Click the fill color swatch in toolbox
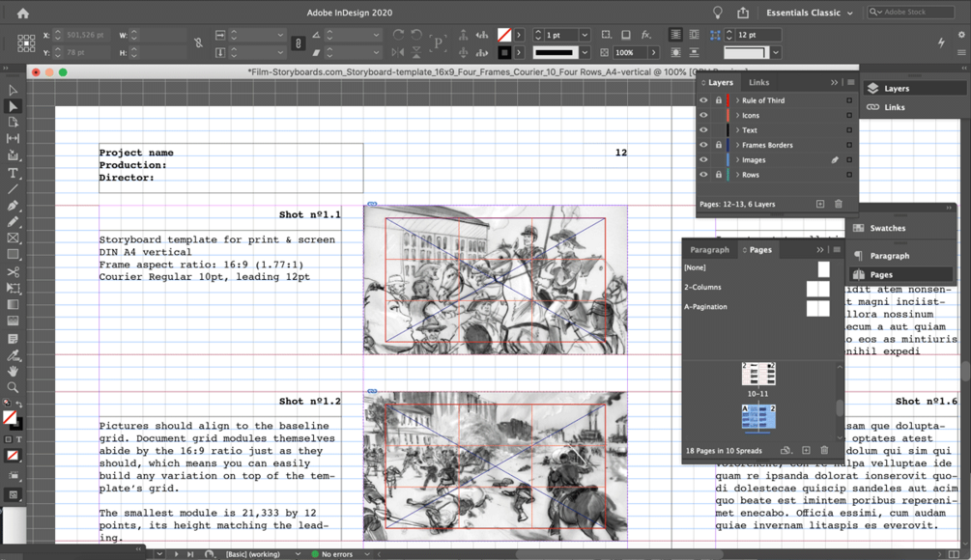 9,418
